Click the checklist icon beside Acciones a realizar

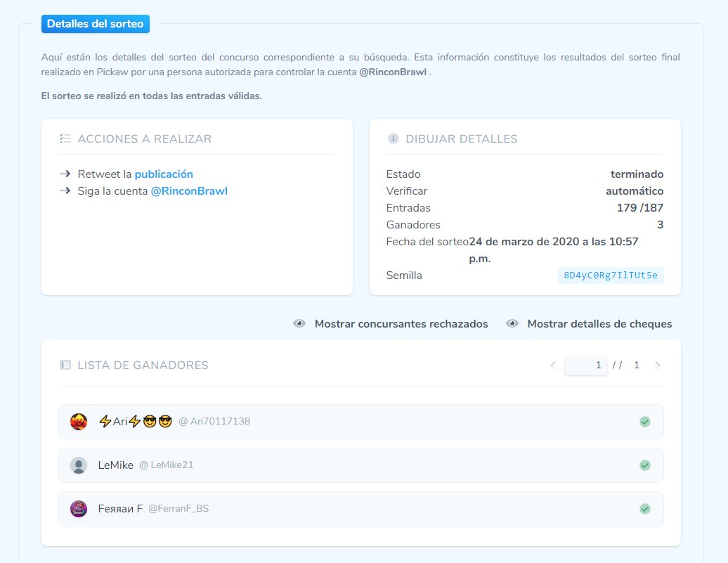(65, 138)
